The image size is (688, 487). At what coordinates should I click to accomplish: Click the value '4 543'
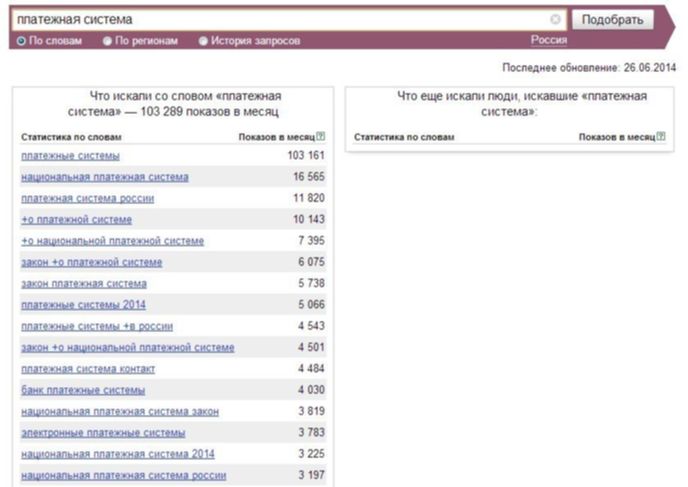pos(312,326)
